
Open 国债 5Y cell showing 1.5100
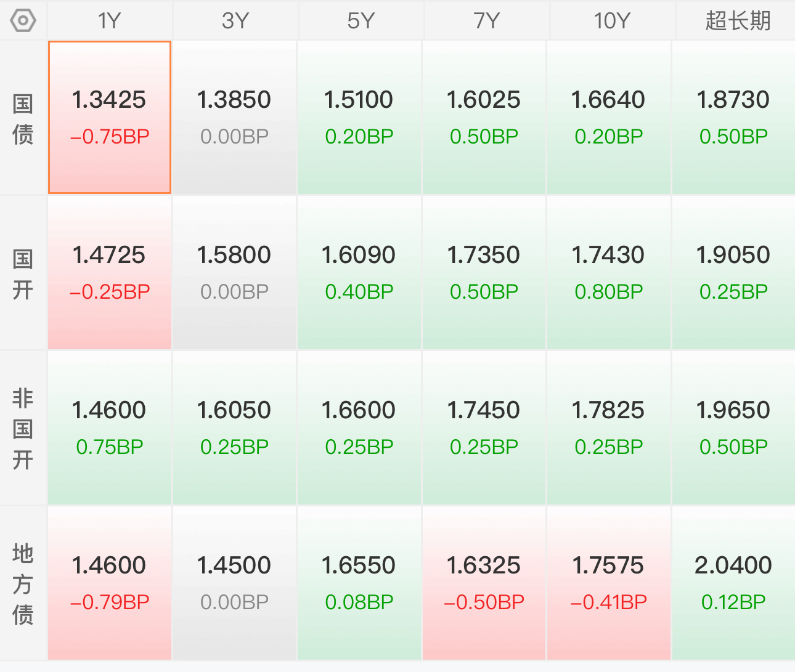click(359, 118)
